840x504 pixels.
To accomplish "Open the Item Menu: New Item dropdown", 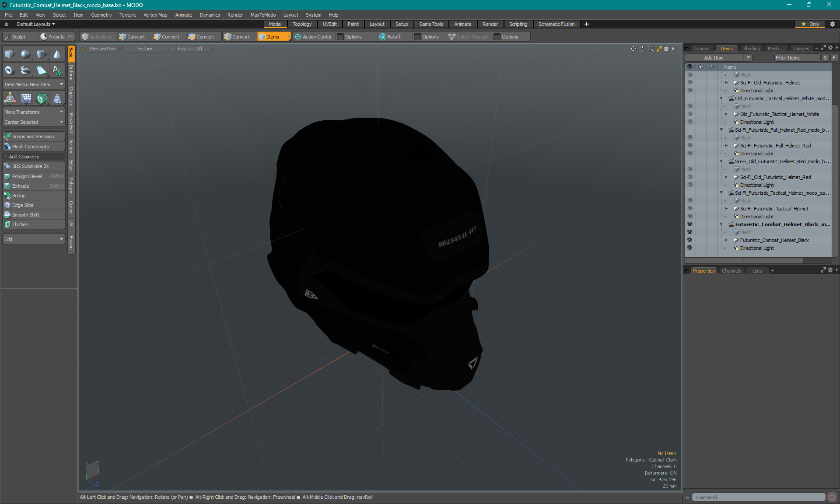I will tap(33, 84).
